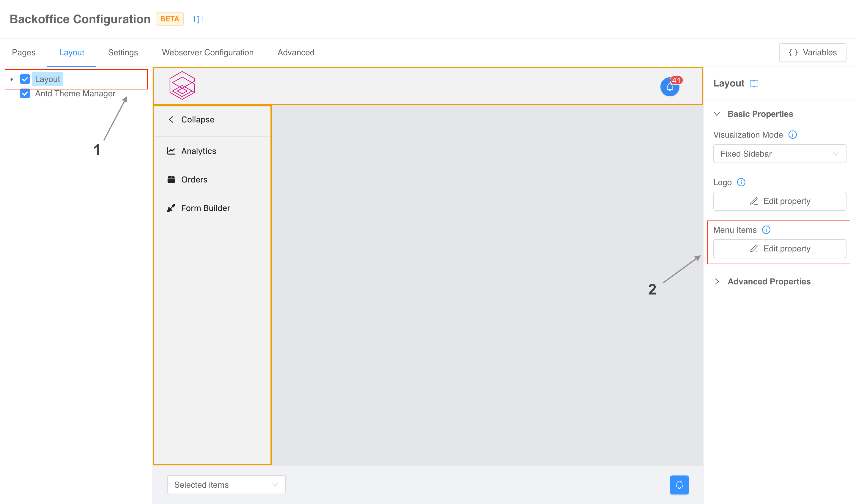Edit the Menu Items property
Image resolution: width=856 pixels, height=504 pixels.
(780, 248)
